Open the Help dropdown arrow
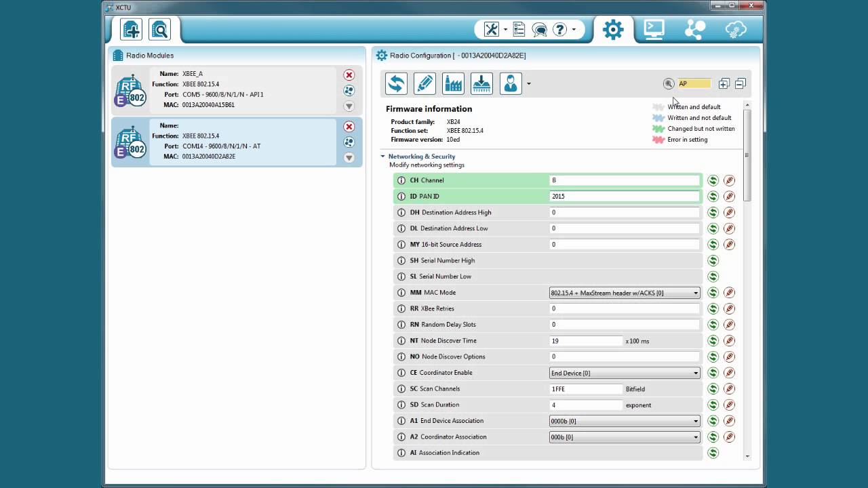 (x=574, y=30)
